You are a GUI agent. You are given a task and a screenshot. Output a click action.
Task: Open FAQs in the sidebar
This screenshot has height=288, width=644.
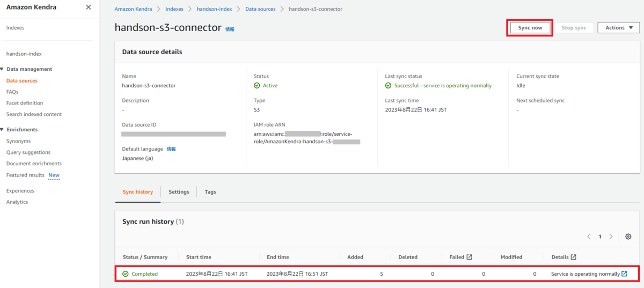tap(12, 92)
